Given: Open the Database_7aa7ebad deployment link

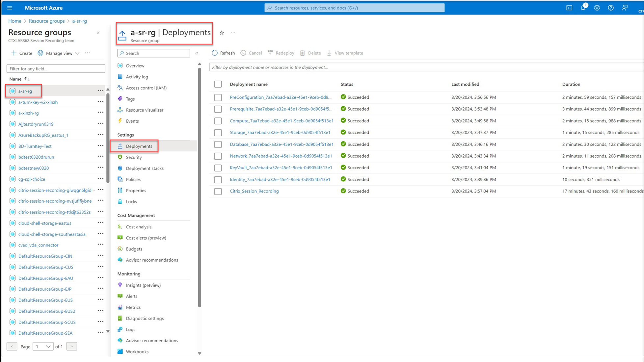Looking at the screenshot, I should point(282,144).
